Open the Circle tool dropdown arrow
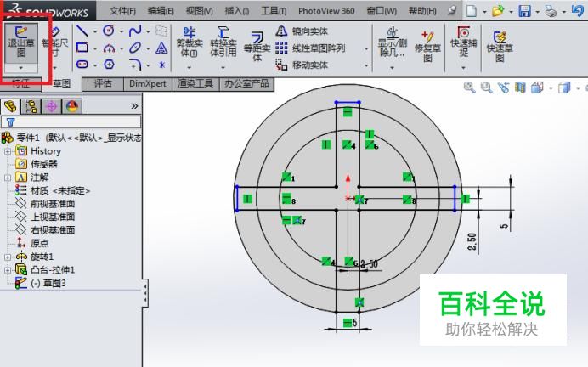 pyautogui.click(x=122, y=31)
